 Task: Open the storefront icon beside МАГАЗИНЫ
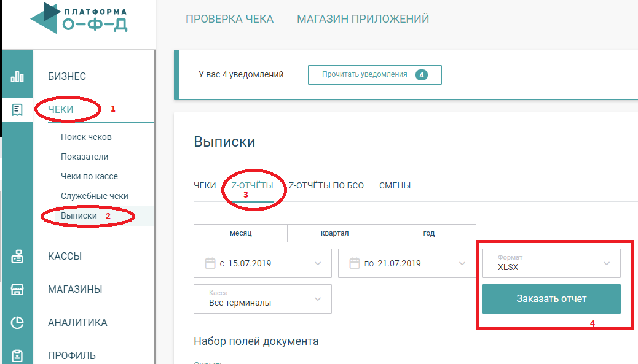coord(17,288)
